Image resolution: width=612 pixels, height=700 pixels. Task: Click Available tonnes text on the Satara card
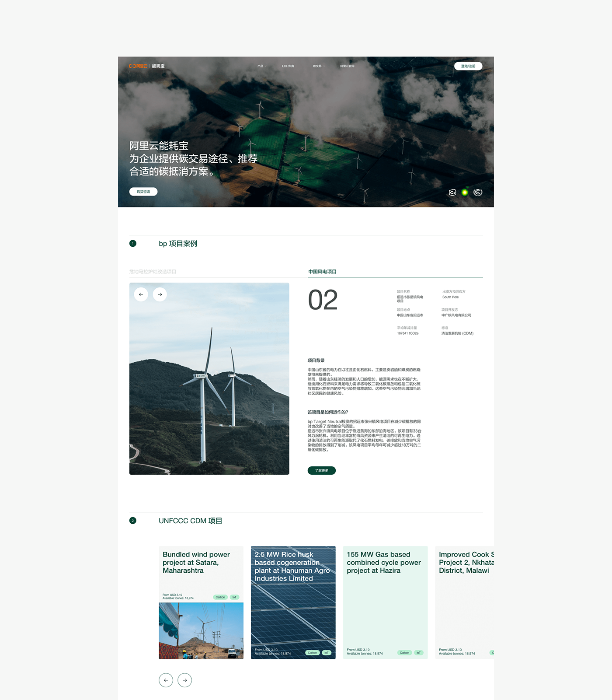coord(178,598)
